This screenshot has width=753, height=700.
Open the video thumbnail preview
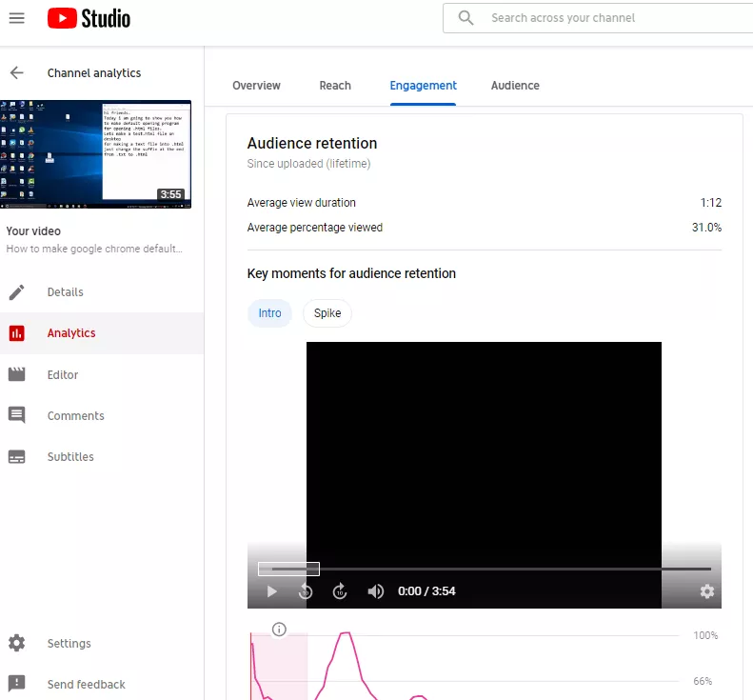tap(95, 154)
